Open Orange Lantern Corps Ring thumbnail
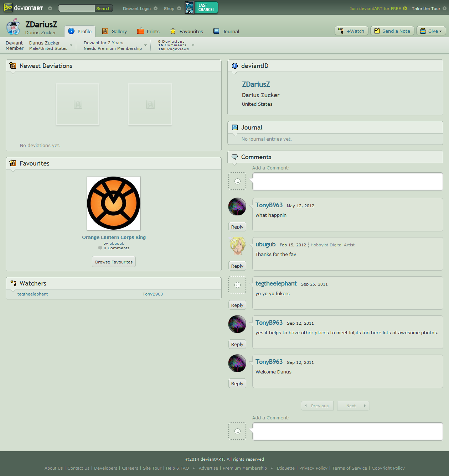The image size is (449, 476). (x=114, y=203)
